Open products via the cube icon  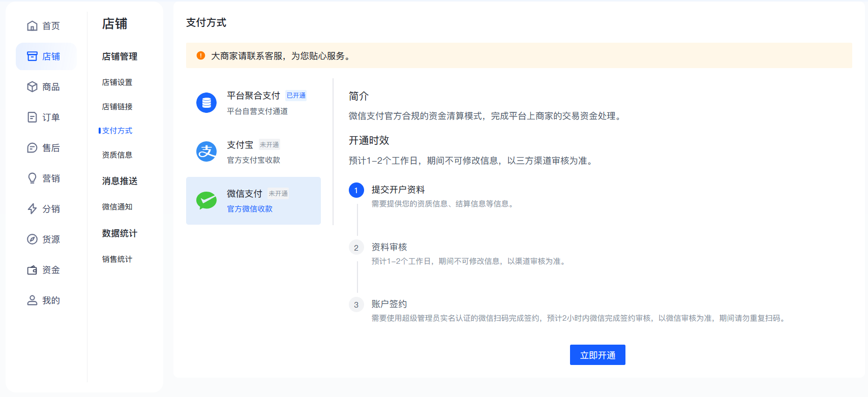click(x=32, y=87)
